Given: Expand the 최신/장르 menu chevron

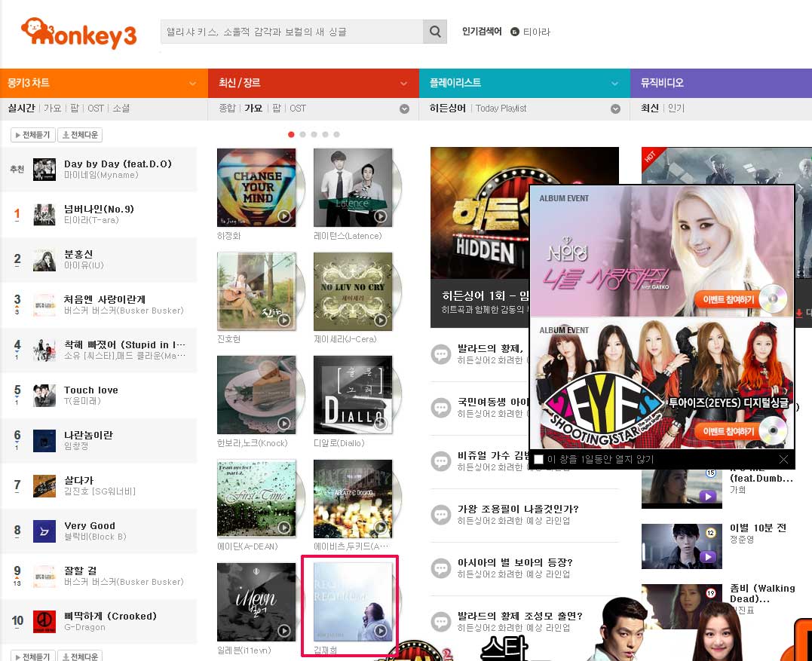Looking at the screenshot, I should [x=404, y=84].
